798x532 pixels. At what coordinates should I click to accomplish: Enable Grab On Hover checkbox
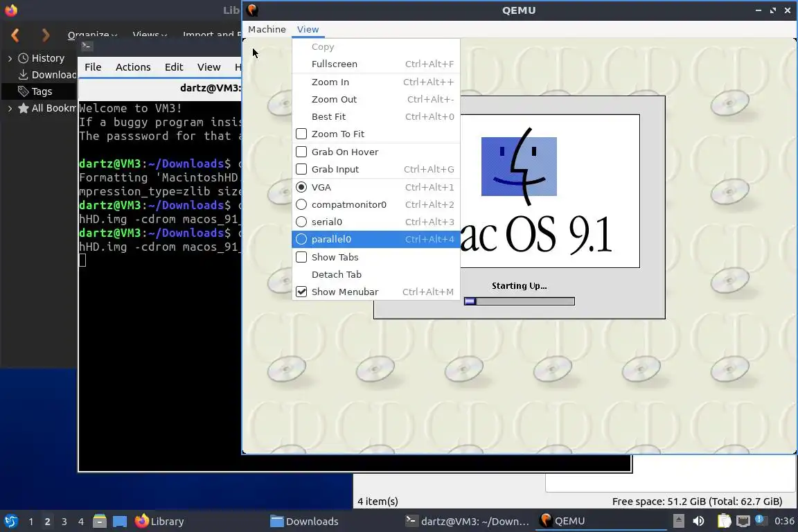pos(301,152)
